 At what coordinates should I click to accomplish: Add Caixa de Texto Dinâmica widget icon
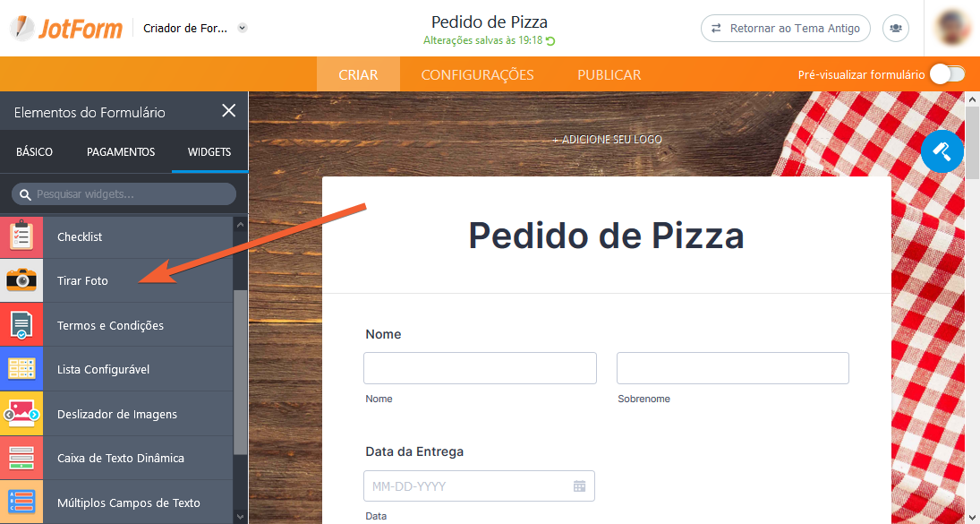coord(21,458)
